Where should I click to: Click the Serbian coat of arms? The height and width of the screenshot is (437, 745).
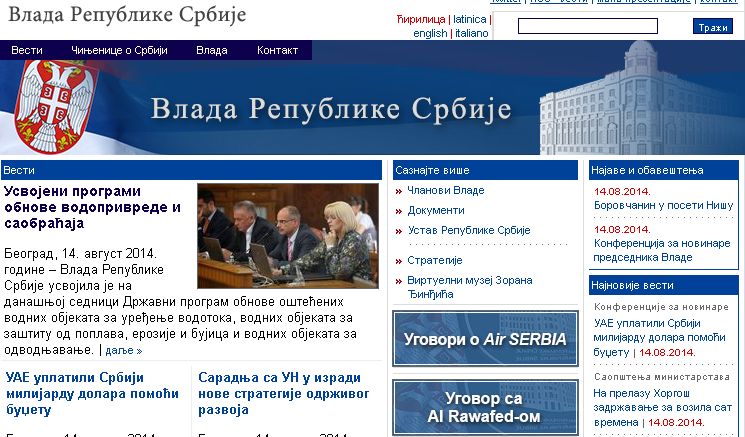coord(55,107)
